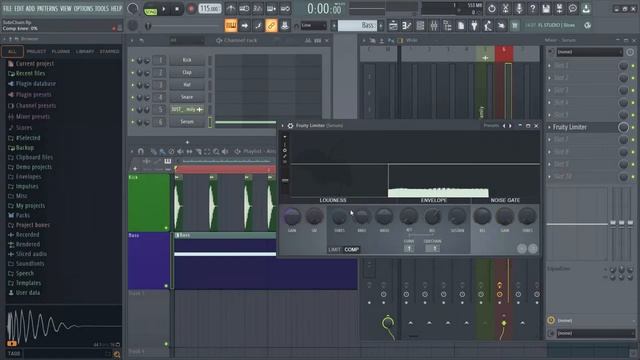Open the OPTIONS menu
Image resolution: width=640 pixels, height=360 pixels.
[x=83, y=8]
